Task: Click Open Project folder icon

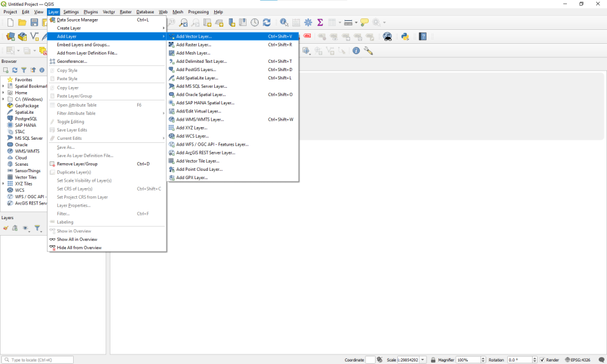Action: pyautogui.click(x=22, y=22)
